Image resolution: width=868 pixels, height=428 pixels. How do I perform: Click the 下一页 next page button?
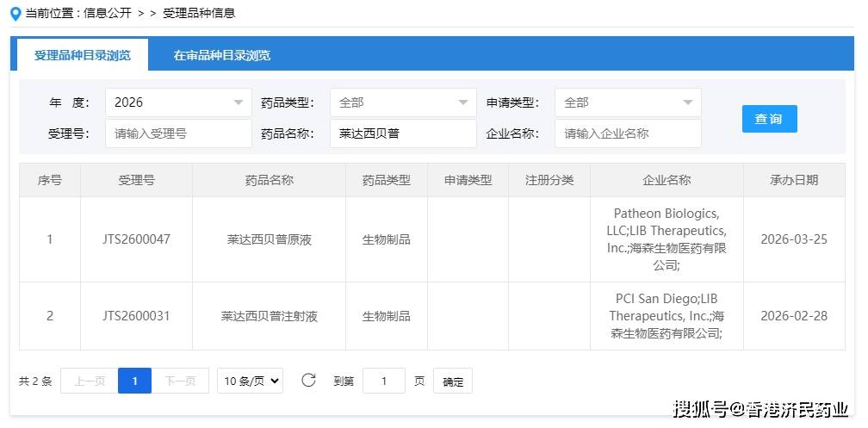coord(180,381)
